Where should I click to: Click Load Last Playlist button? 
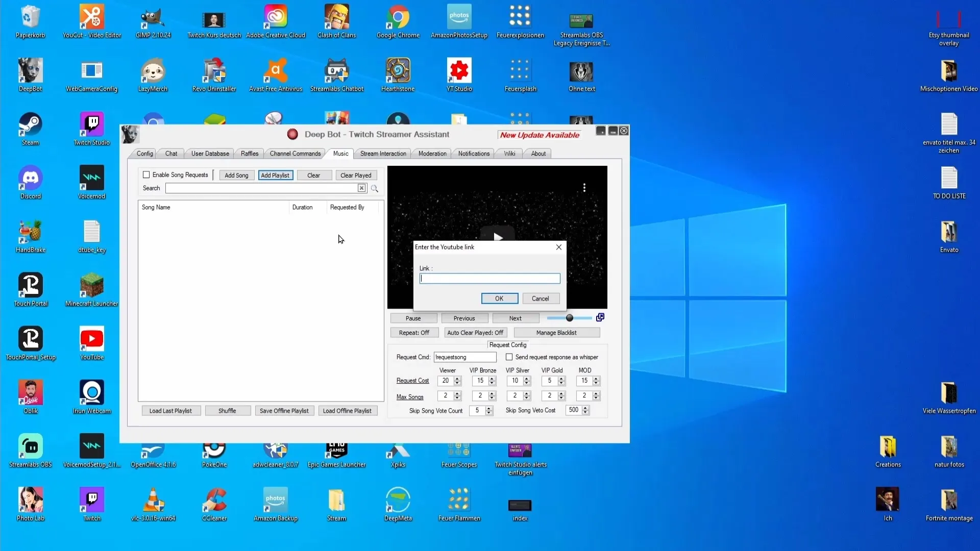(170, 411)
